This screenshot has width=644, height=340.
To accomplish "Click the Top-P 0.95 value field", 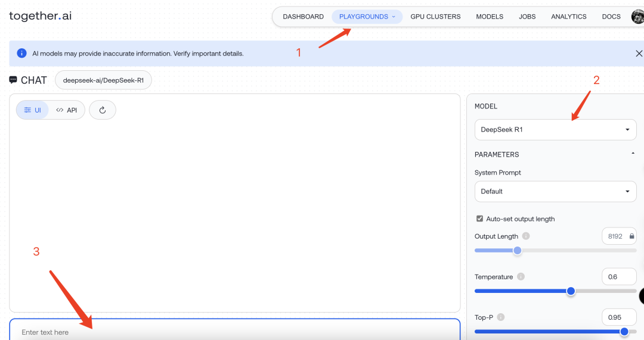I will pyautogui.click(x=619, y=317).
